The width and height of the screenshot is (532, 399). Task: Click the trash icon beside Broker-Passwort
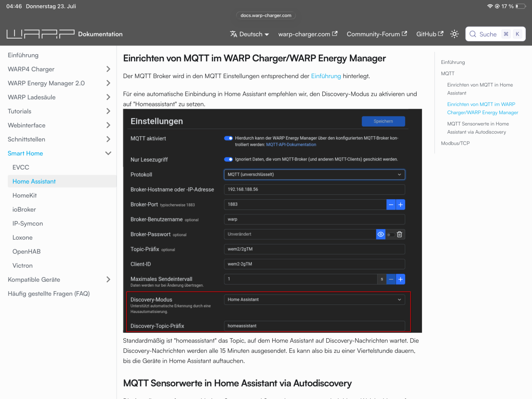point(399,234)
